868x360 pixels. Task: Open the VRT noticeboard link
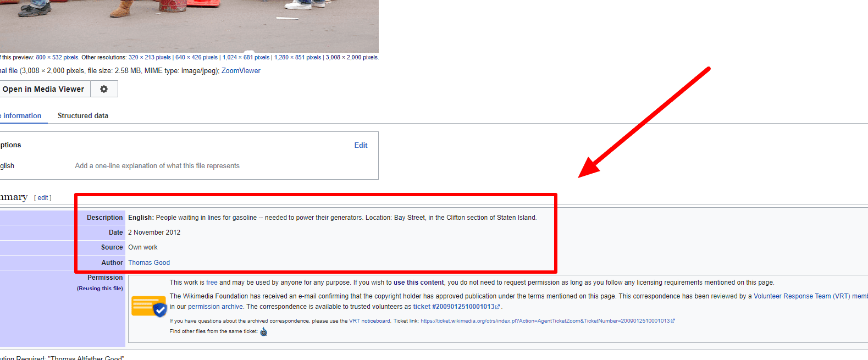369,321
